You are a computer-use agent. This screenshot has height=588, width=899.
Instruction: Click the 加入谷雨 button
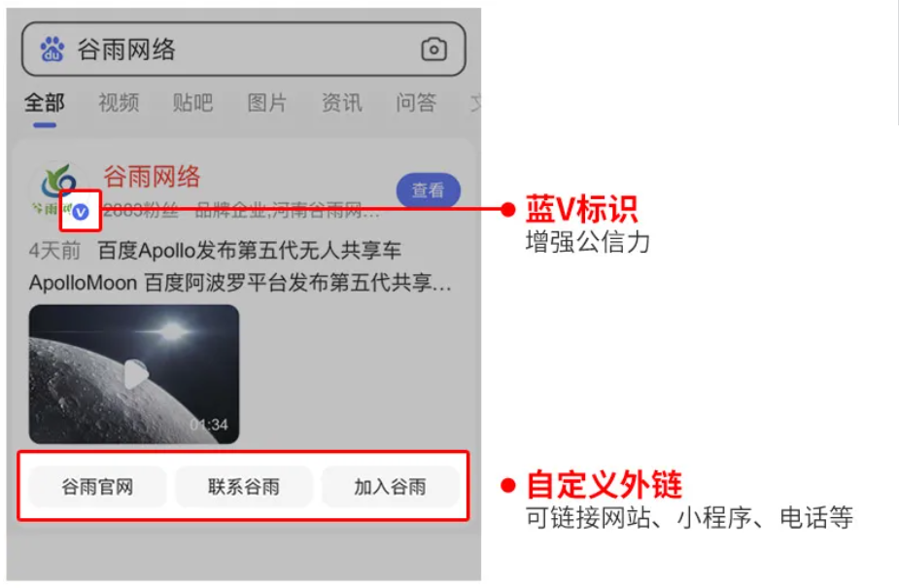pos(390,487)
